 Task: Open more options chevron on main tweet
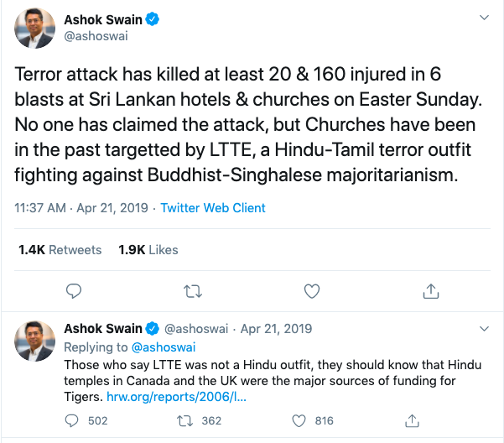(x=483, y=18)
